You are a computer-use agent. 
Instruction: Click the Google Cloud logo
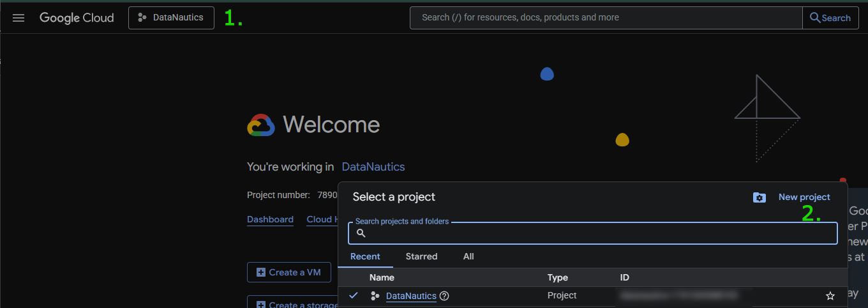(77, 18)
